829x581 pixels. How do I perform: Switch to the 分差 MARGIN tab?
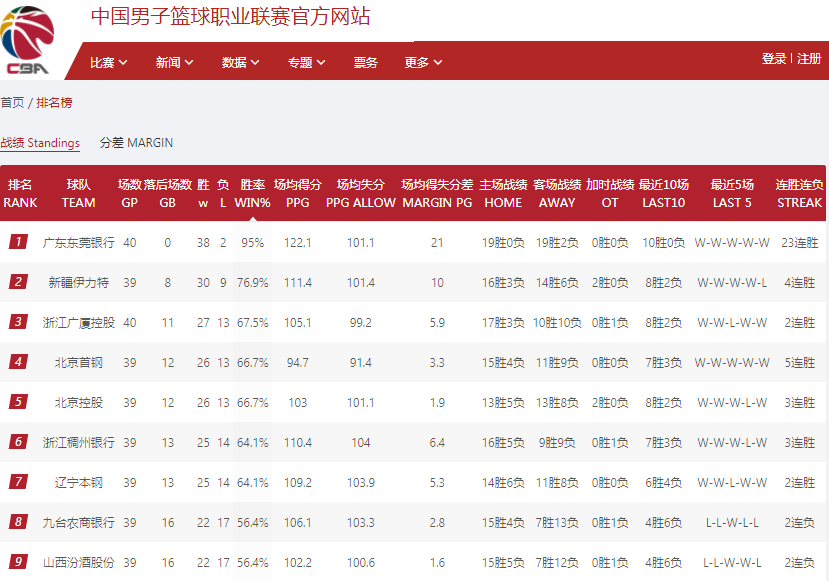pyautogui.click(x=136, y=143)
